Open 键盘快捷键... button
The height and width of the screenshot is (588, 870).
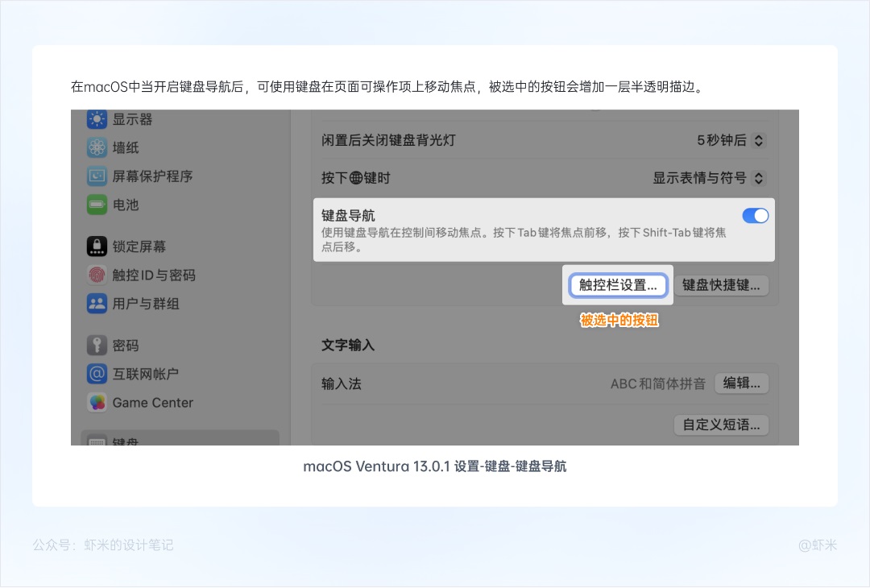[x=721, y=285]
